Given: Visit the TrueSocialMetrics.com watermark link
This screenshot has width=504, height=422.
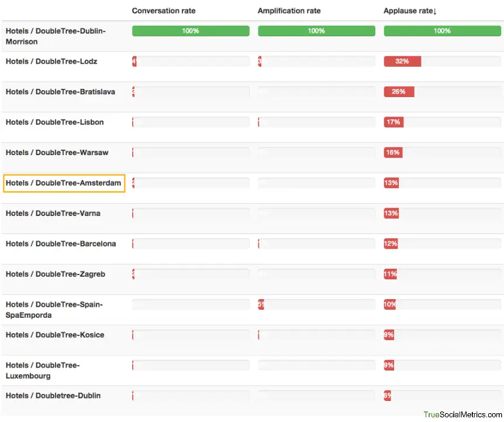Looking at the screenshot, I should 462,414.
